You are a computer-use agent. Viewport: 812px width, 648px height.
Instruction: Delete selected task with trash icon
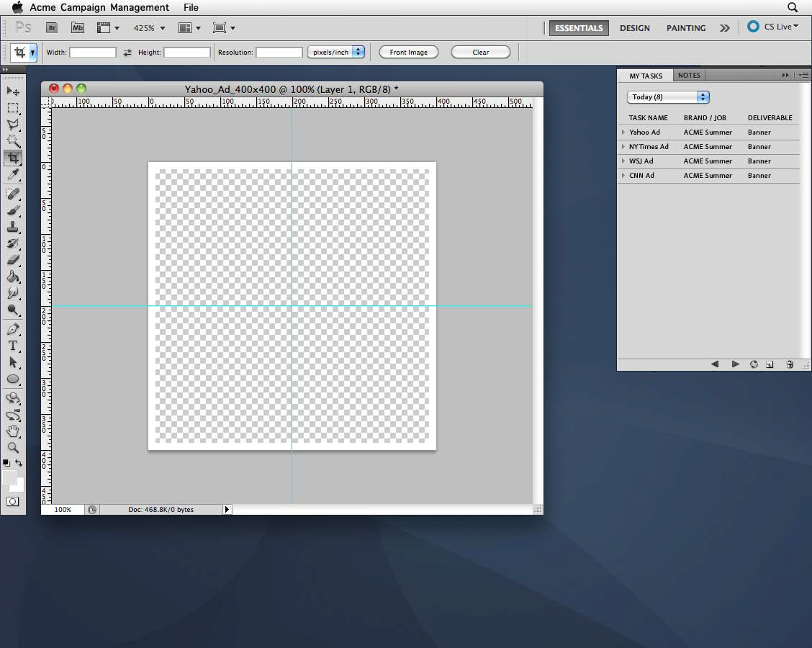coord(790,364)
